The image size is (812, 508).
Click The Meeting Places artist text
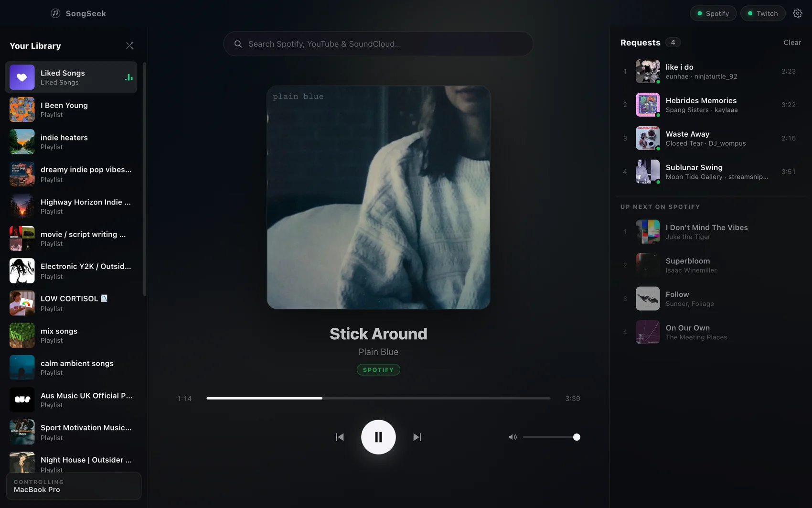(696, 337)
